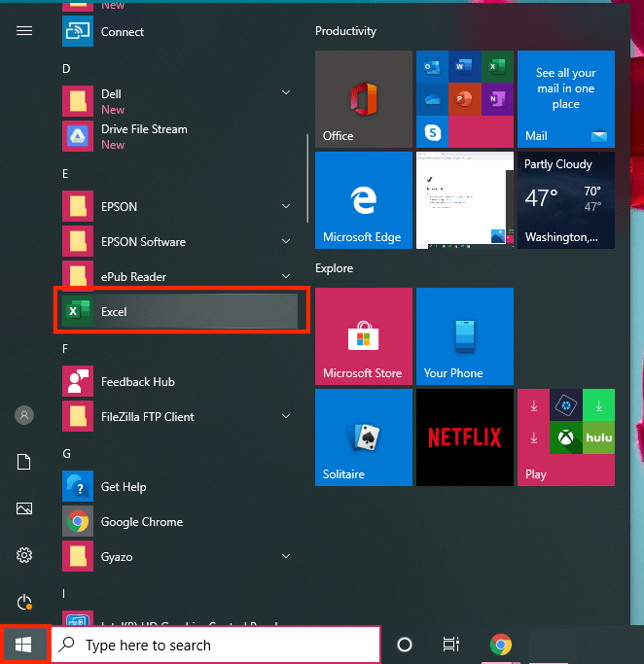This screenshot has height=664, width=644.
Task: Open the hulu tile in Play group
Action: pos(598,437)
